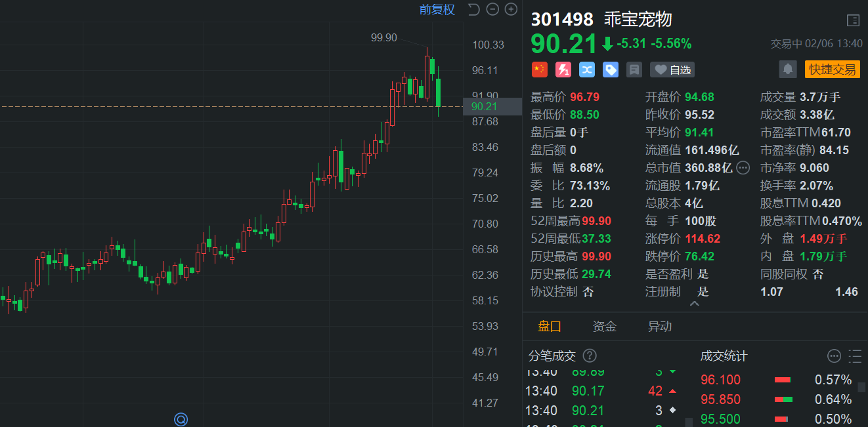Select the 13:40 trade at 90.17
868x427 pixels.
coord(603,392)
